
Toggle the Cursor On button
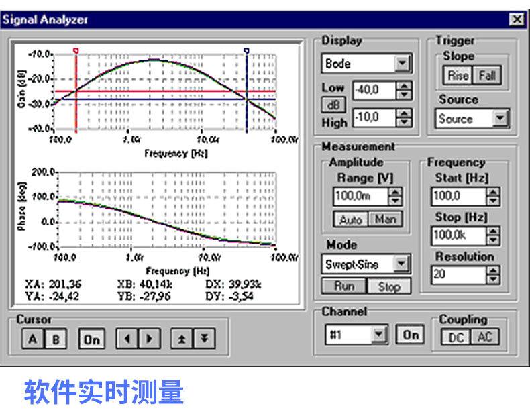[91, 339]
